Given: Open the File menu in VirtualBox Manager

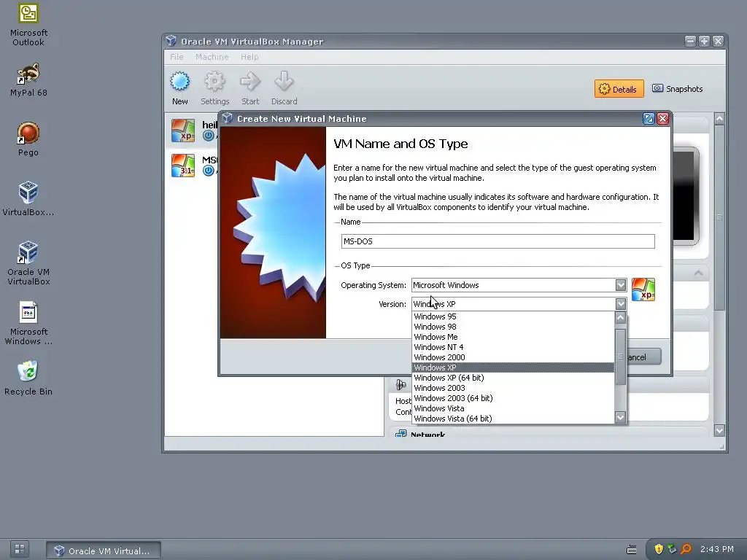Looking at the screenshot, I should [x=177, y=57].
